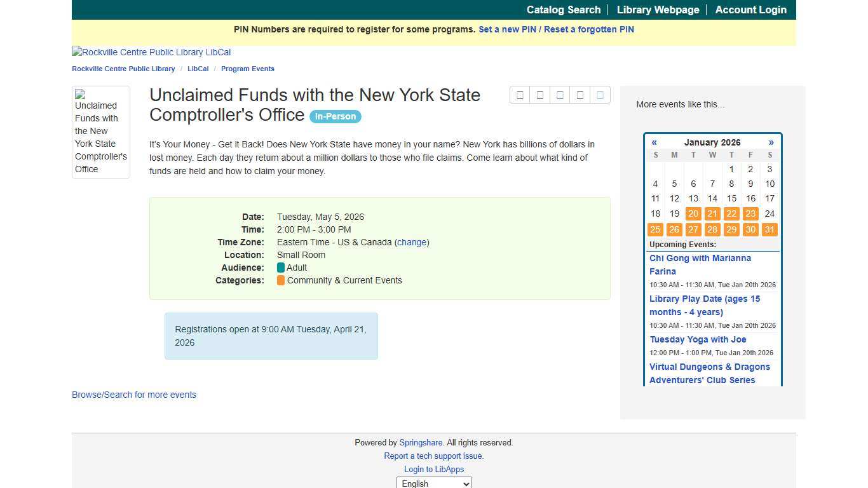Image resolution: width=868 pixels, height=488 pixels.
Task: Open the English language dropdown
Action: (434, 484)
